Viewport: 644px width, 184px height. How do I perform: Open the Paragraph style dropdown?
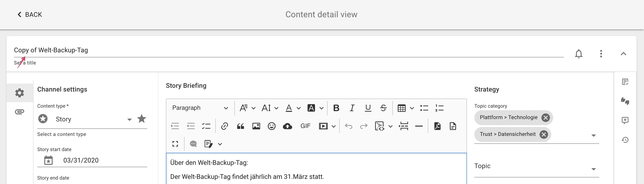click(x=200, y=108)
